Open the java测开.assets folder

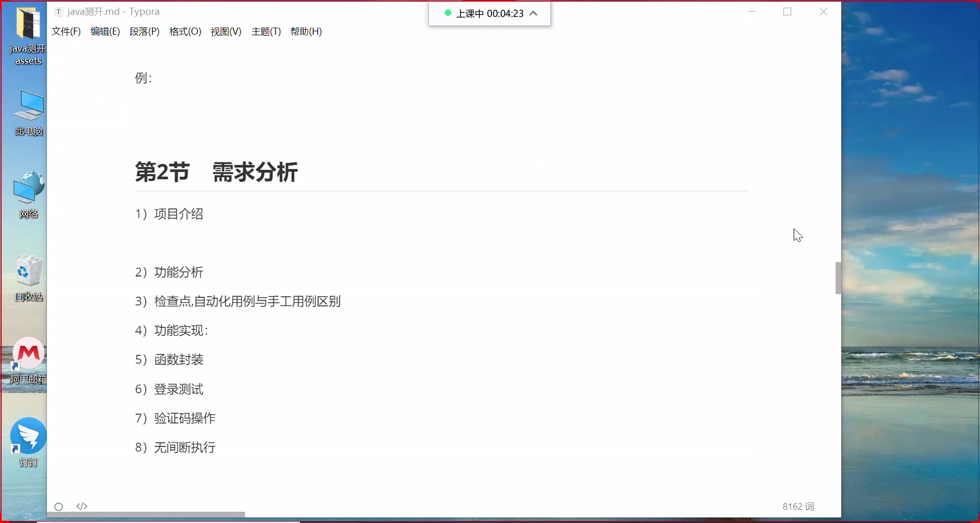click(x=28, y=28)
